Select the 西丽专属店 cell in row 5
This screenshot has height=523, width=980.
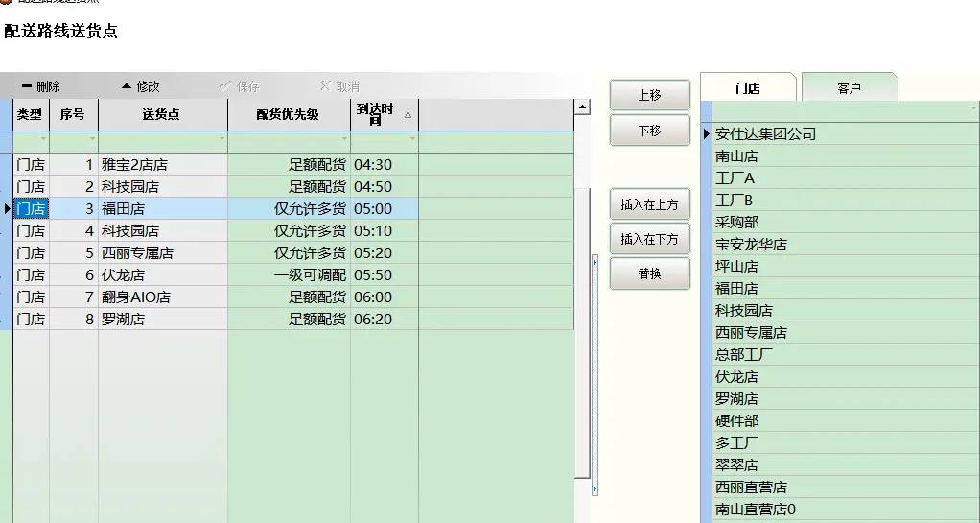(163, 253)
